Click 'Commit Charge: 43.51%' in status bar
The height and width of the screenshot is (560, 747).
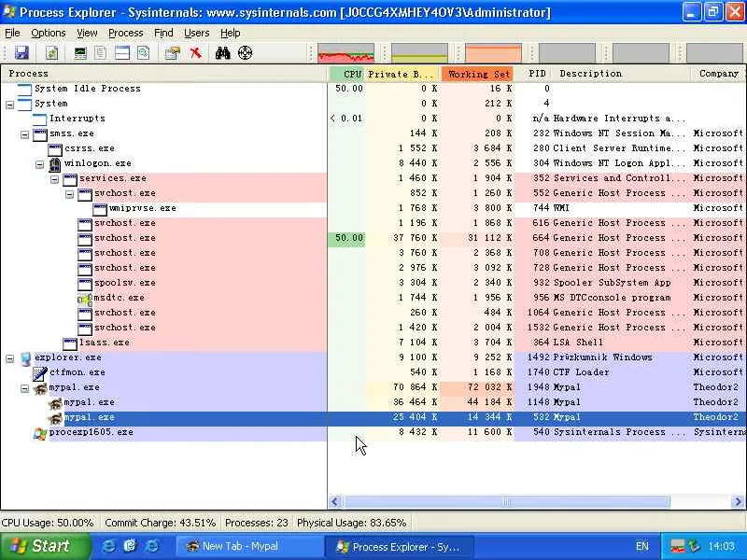(x=160, y=523)
